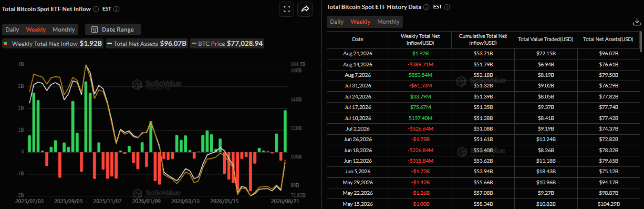Click the 2025/07/03 x-axis label
The height and width of the screenshot is (209, 644).
click(x=29, y=201)
